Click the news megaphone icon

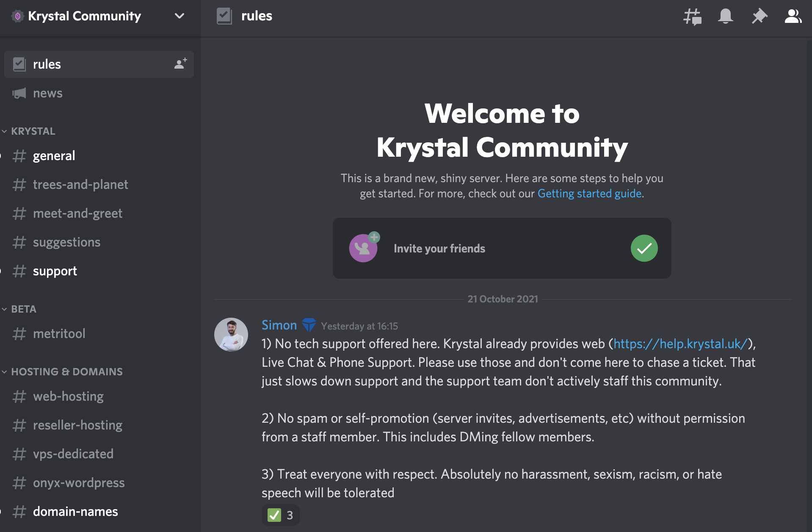click(19, 93)
